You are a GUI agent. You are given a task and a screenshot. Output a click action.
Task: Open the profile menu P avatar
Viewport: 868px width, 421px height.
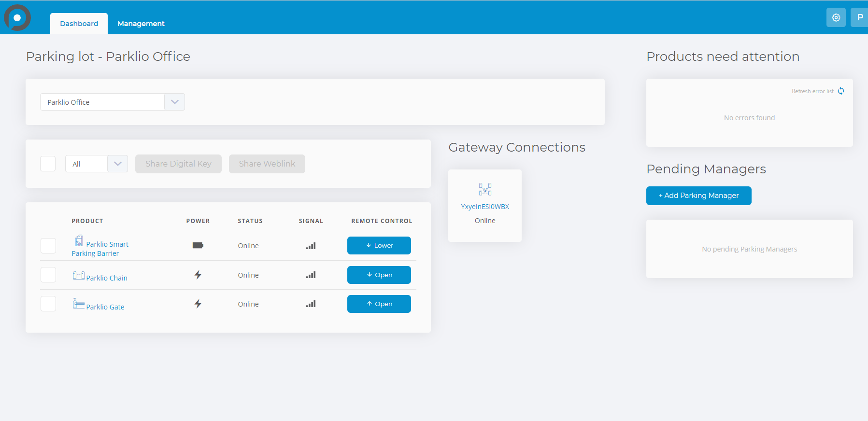[860, 17]
